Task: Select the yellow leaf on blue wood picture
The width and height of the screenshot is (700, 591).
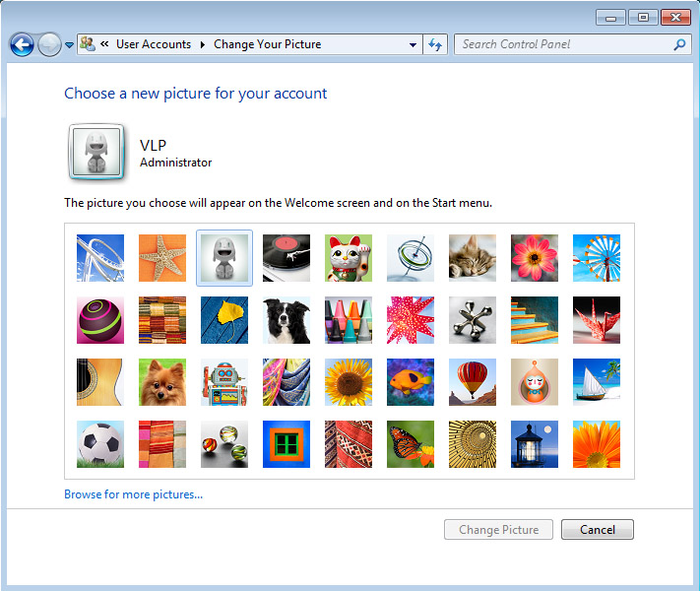Action: click(x=224, y=320)
